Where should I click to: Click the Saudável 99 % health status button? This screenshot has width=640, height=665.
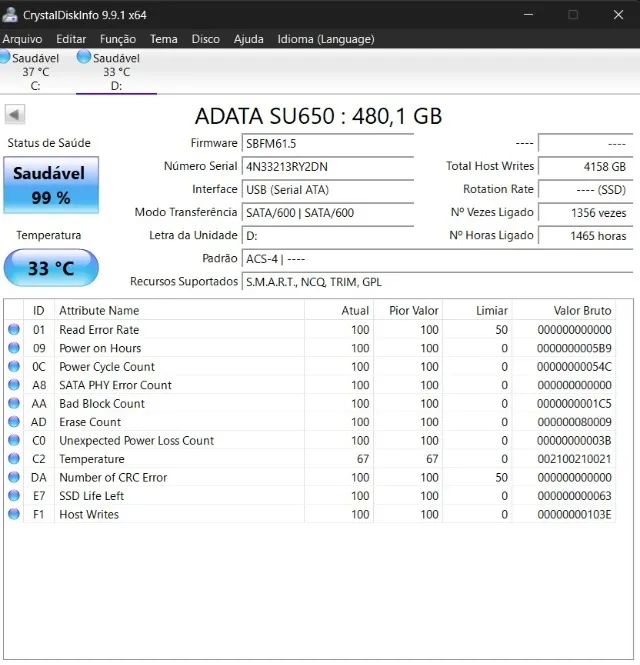(x=51, y=185)
